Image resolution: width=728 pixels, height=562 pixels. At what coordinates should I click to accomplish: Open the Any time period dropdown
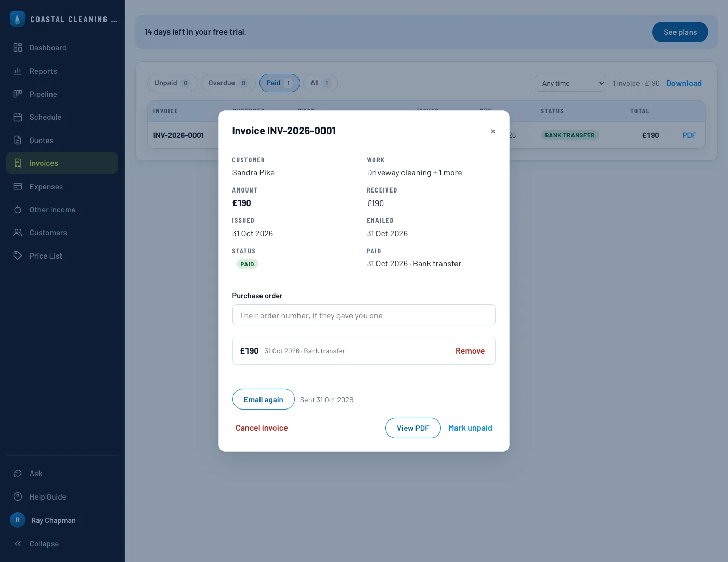(570, 83)
